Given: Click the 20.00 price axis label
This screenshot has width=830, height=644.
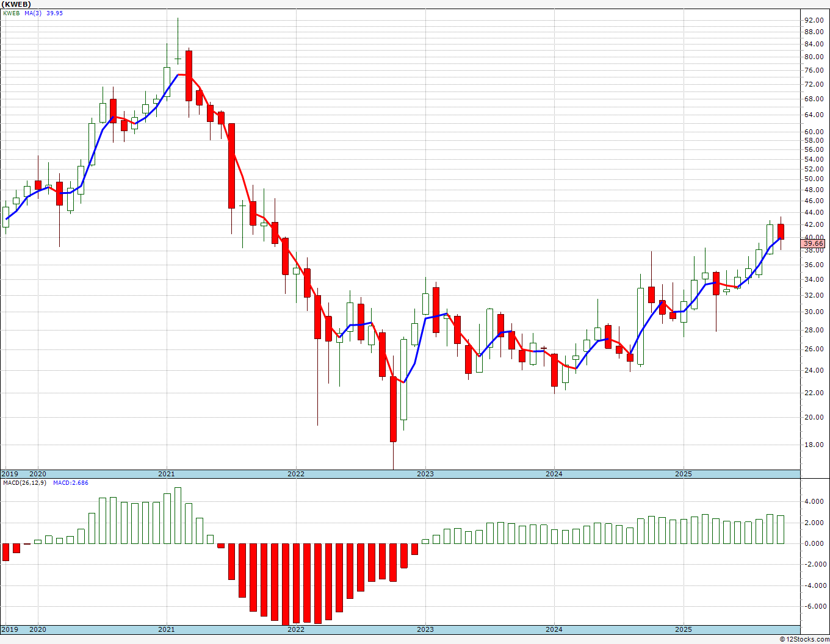Looking at the screenshot, I should click(x=814, y=417).
